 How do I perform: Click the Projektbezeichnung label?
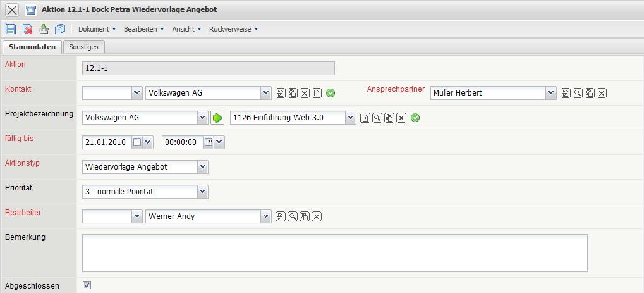click(39, 114)
